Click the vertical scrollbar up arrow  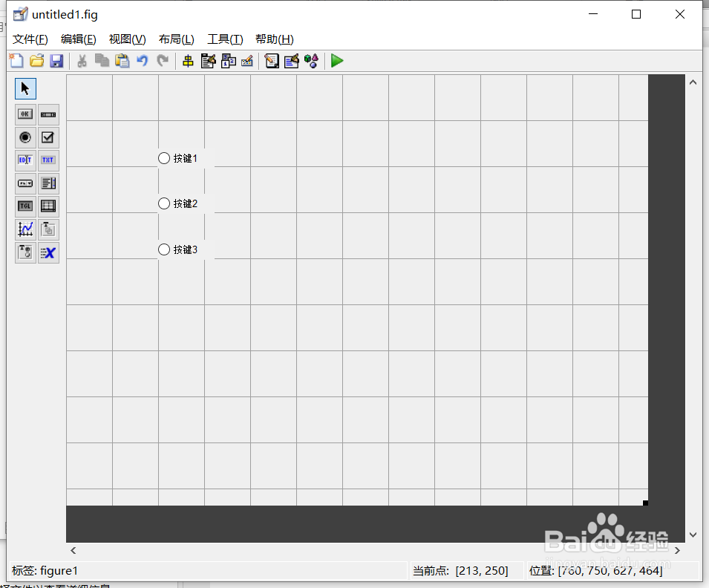(x=693, y=82)
